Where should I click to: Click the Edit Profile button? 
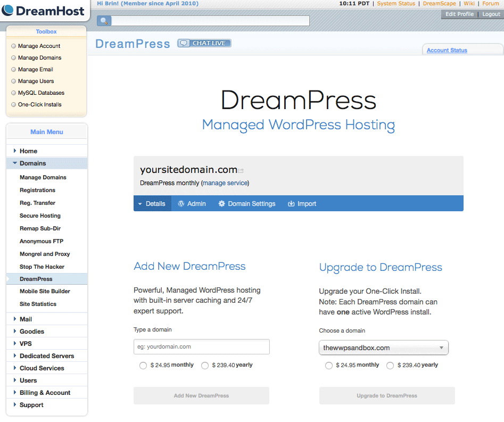(x=459, y=14)
